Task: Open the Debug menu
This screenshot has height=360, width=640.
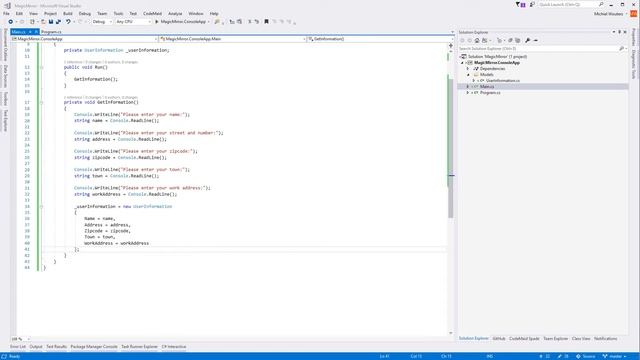Action: click(x=84, y=13)
